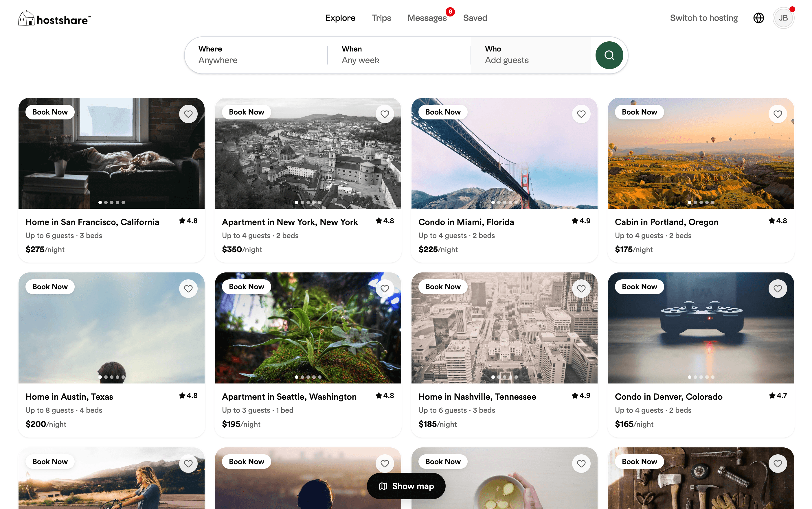Click the Show map button
Image resolution: width=812 pixels, height=509 pixels.
pyautogui.click(x=406, y=486)
